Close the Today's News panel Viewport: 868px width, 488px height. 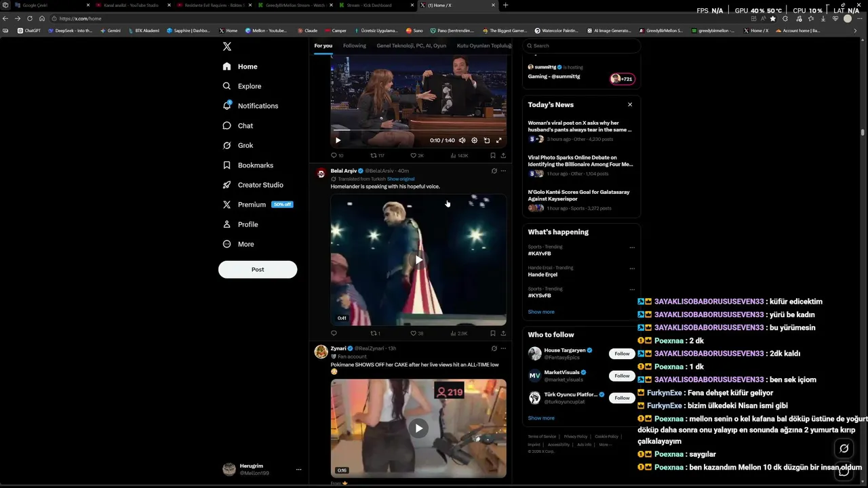630,104
